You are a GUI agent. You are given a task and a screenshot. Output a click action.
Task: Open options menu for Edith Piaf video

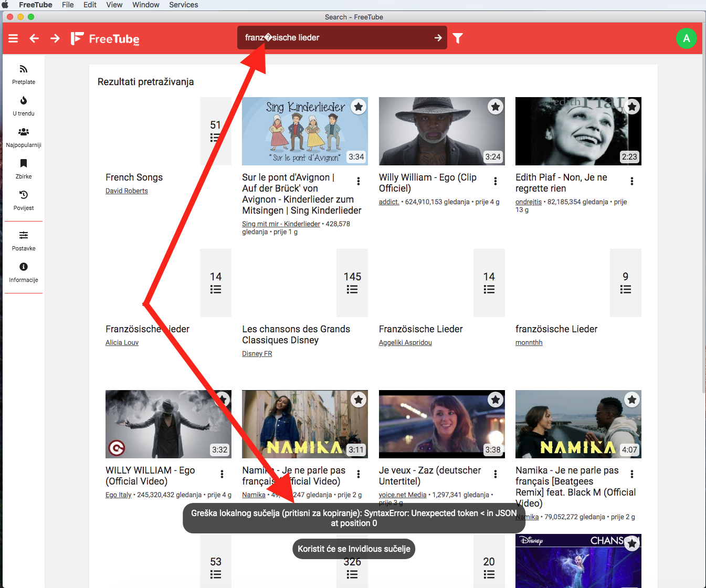[x=632, y=181]
